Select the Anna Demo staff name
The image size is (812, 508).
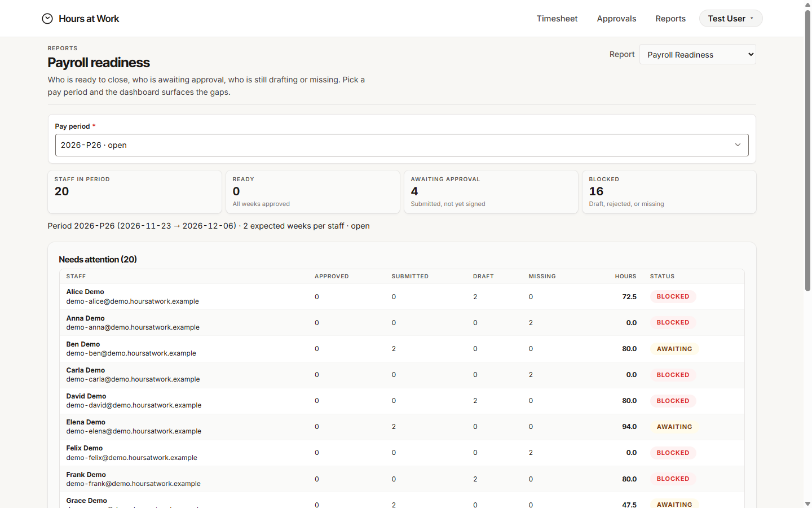(85, 318)
